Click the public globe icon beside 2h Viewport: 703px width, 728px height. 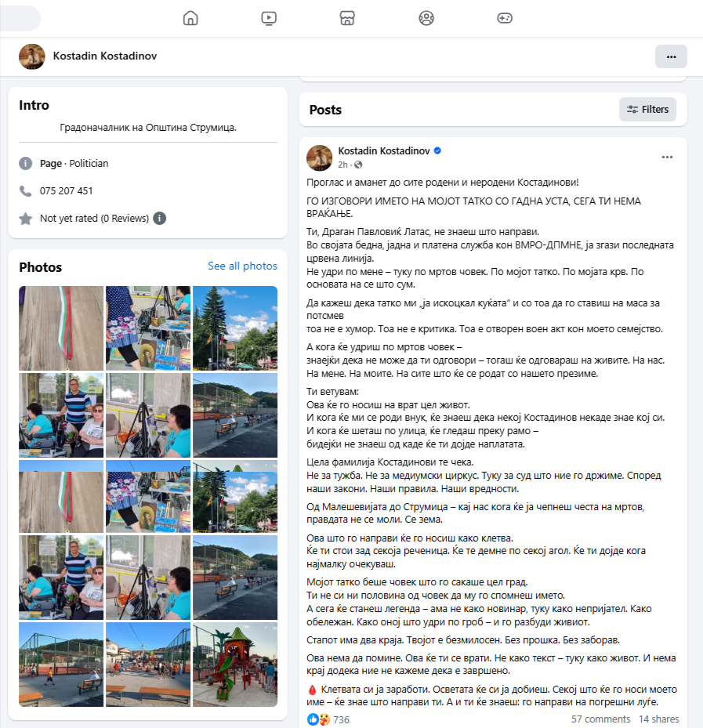coord(358,165)
